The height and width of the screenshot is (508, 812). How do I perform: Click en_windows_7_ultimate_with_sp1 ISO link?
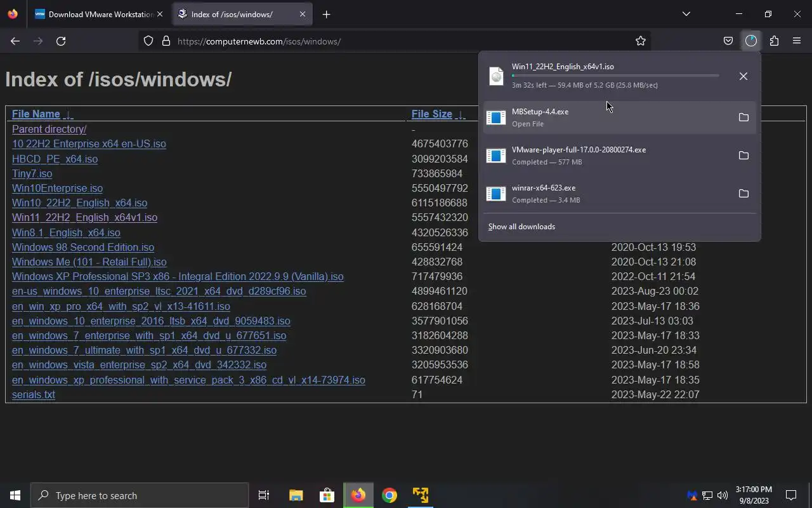point(144,350)
